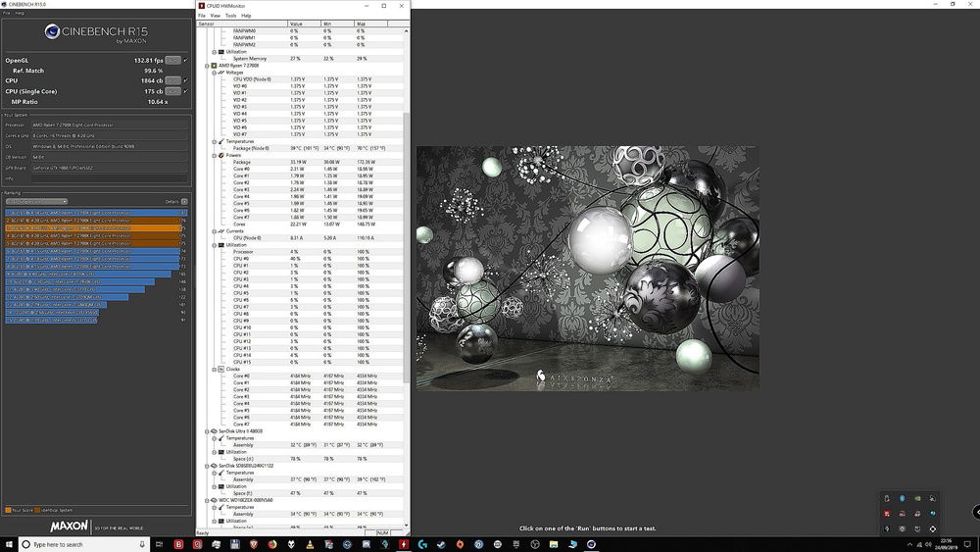
Task: Select the top-ranked bar in Cinebench ranking
Action: point(96,213)
